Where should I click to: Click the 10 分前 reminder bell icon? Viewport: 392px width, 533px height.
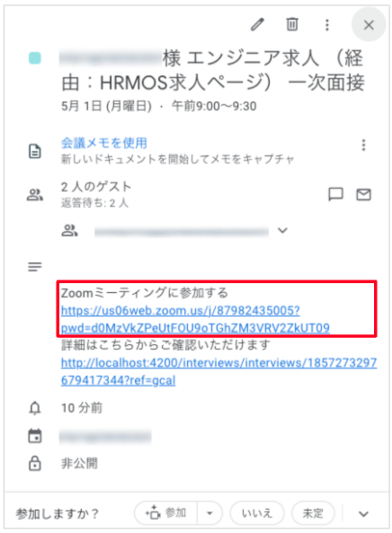coord(35,408)
